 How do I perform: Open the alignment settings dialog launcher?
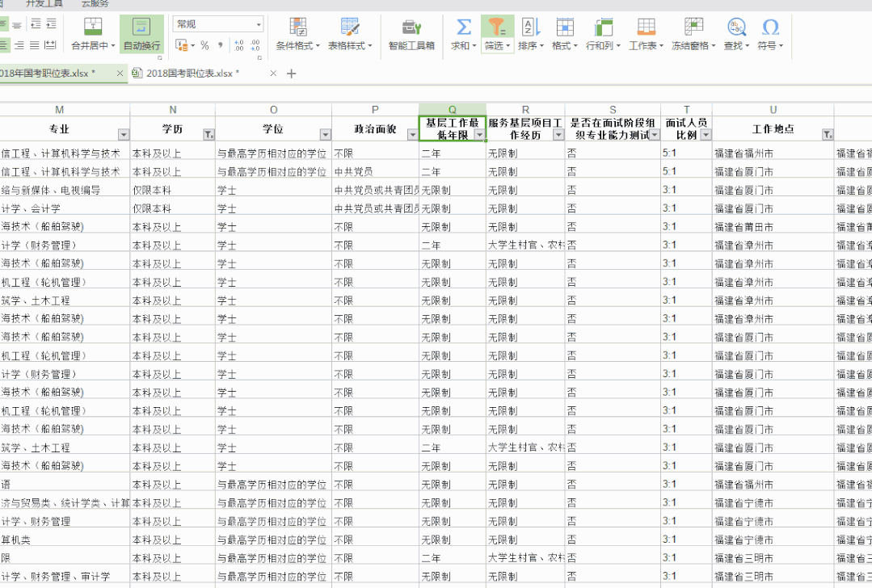tap(159, 58)
